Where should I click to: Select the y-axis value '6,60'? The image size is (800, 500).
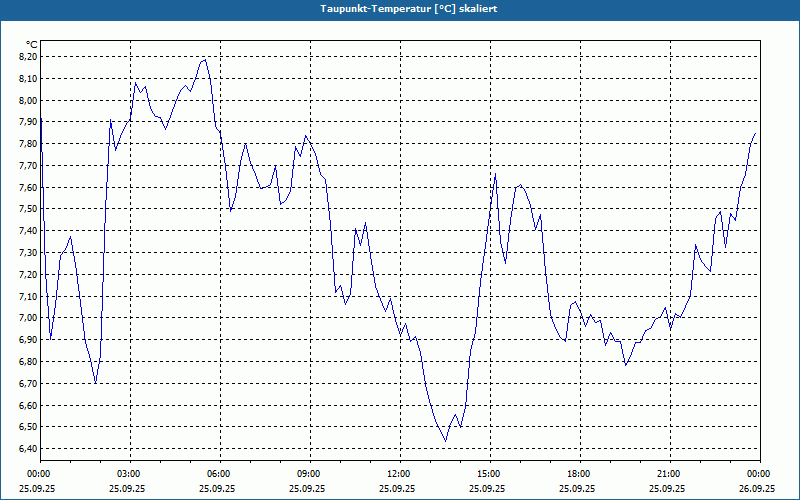[x=29, y=406]
